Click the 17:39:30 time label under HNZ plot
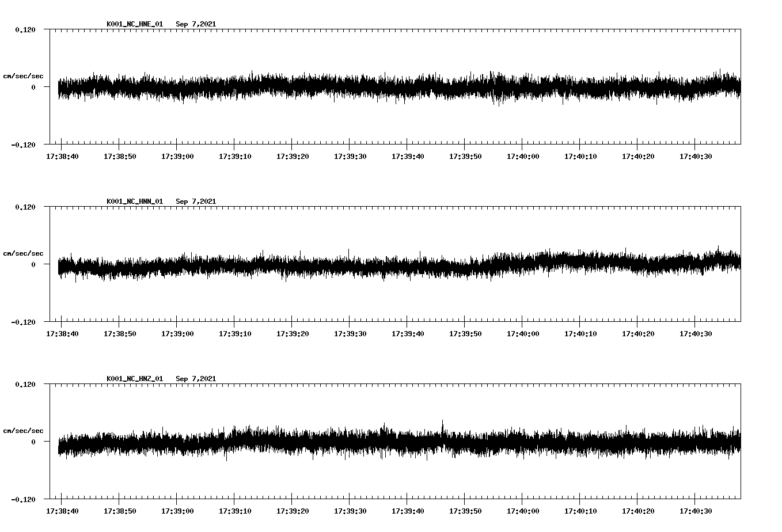This screenshot has width=782, height=532. click(350, 511)
